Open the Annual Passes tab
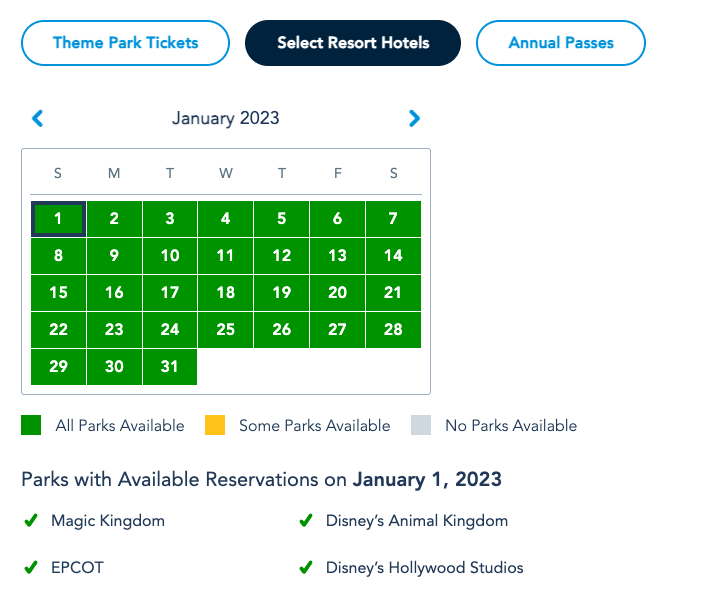 pos(561,43)
